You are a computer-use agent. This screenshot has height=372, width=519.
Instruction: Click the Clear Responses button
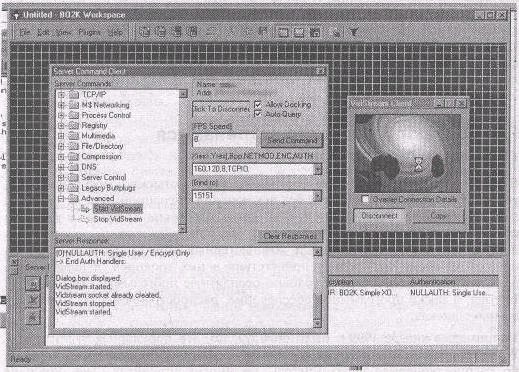pos(290,236)
